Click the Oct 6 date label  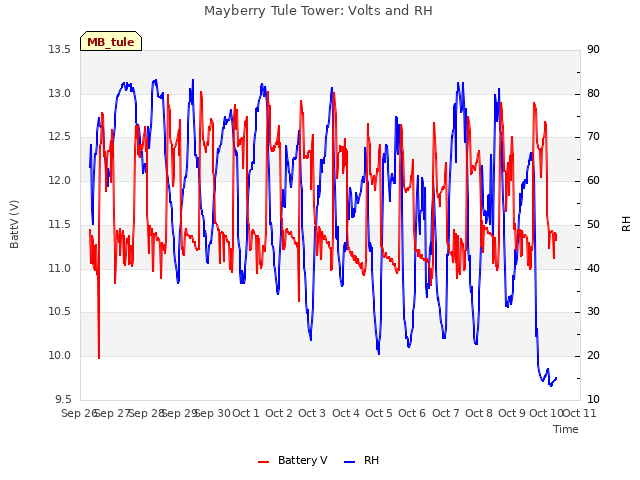(x=412, y=413)
